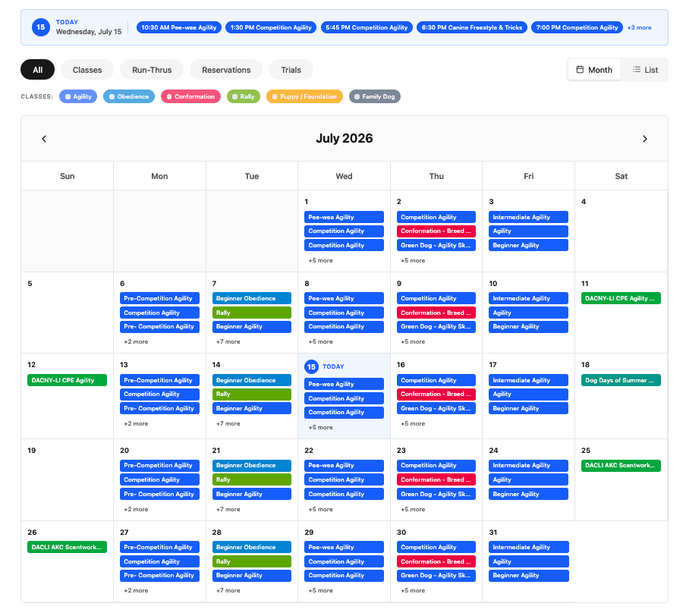Open the Reservations tab
Viewport: 686px width, 616px height.
(226, 70)
